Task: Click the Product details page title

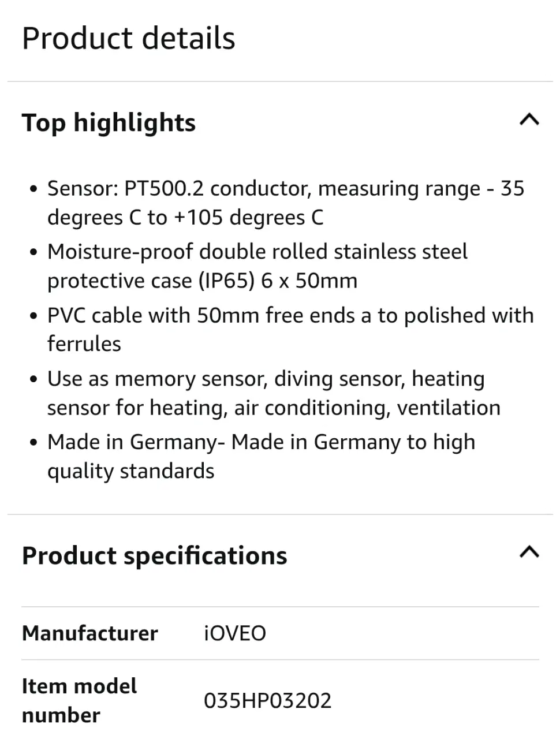Action: click(128, 39)
